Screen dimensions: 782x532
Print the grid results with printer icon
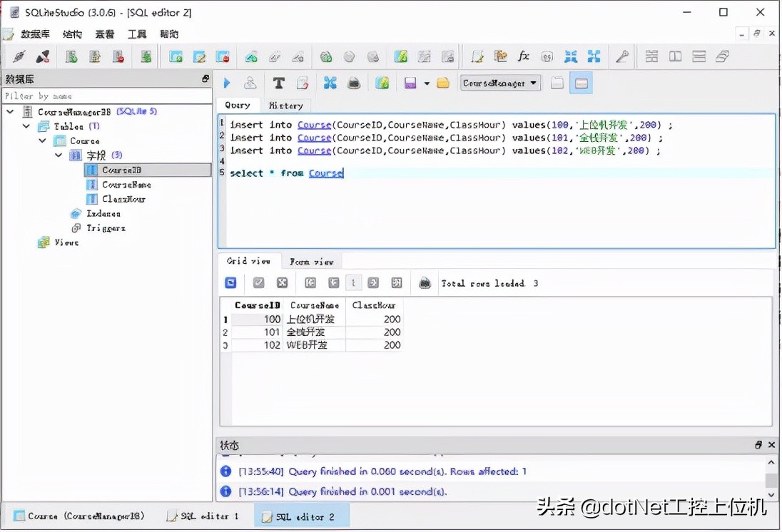425,283
